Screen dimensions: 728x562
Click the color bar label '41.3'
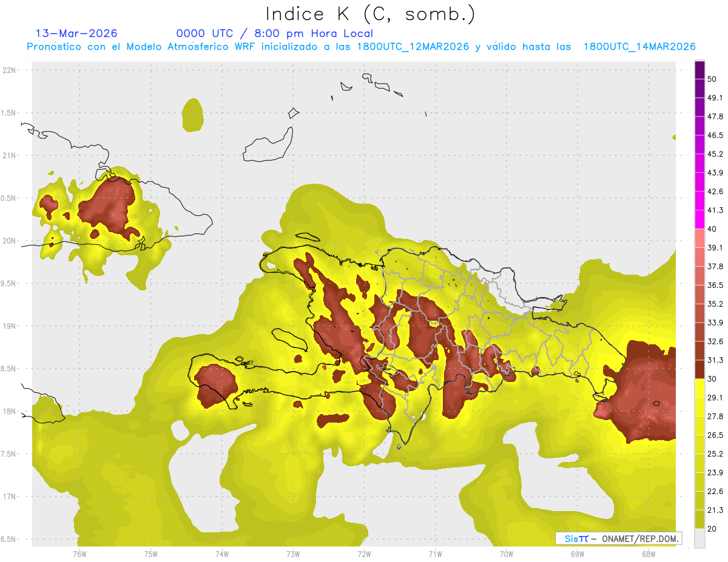point(715,210)
